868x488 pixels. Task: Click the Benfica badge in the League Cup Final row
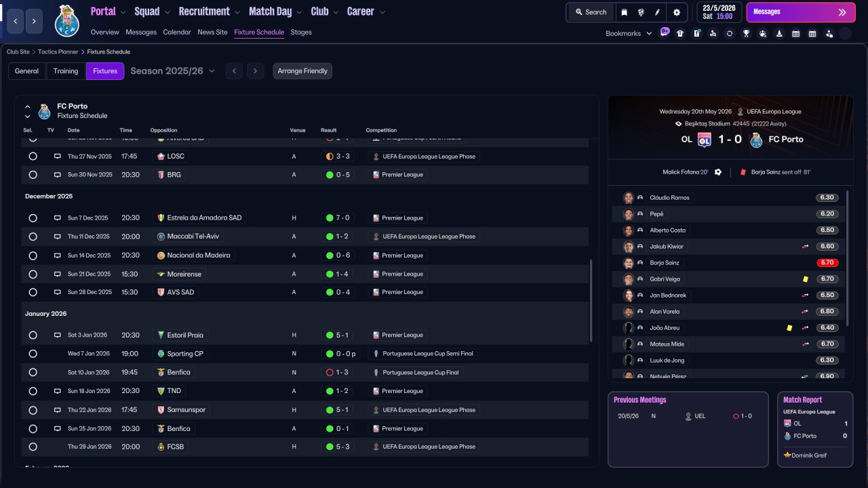tap(161, 372)
